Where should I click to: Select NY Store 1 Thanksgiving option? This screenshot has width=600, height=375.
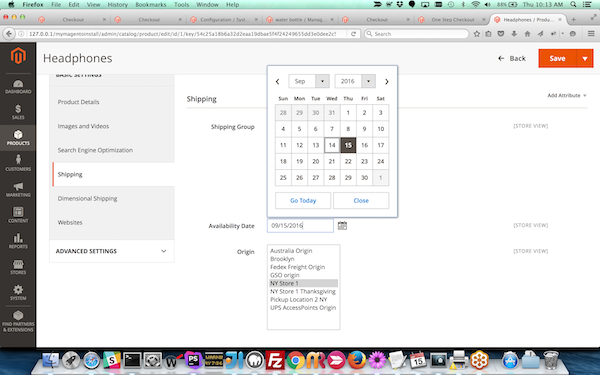303,292
